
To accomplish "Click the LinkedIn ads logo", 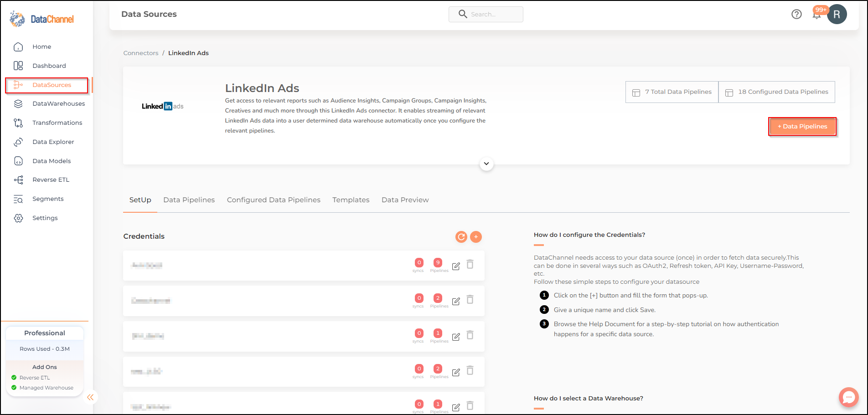I will pyautogui.click(x=163, y=106).
